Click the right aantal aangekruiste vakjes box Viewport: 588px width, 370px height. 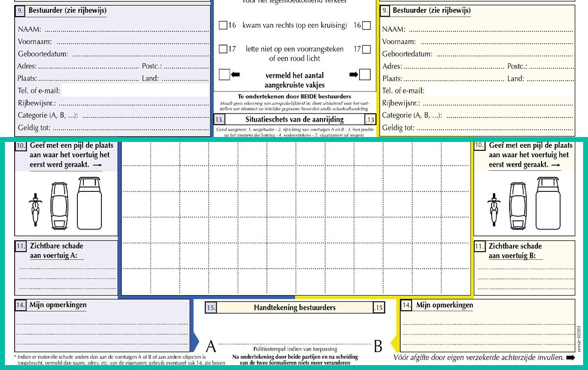[x=365, y=74]
